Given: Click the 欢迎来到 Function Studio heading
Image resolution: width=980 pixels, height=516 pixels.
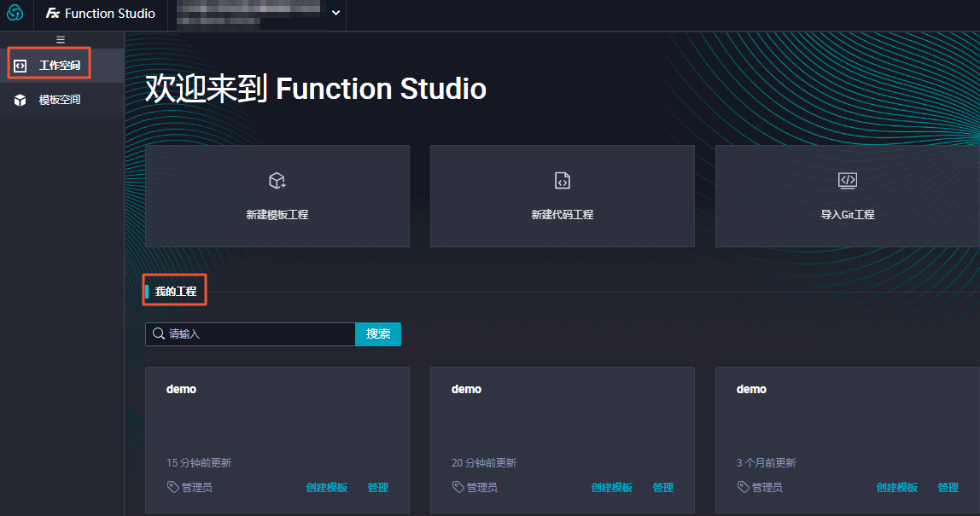Looking at the screenshot, I should [316, 88].
